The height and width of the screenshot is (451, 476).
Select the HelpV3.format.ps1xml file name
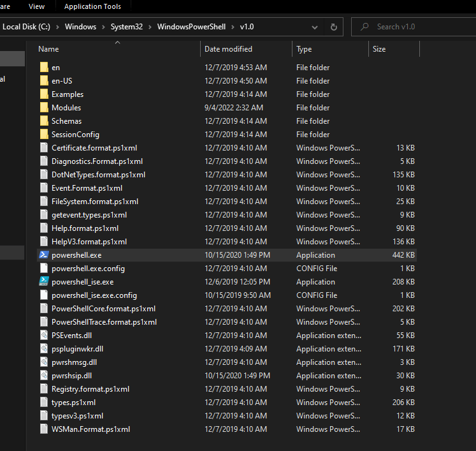(x=89, y=242)
